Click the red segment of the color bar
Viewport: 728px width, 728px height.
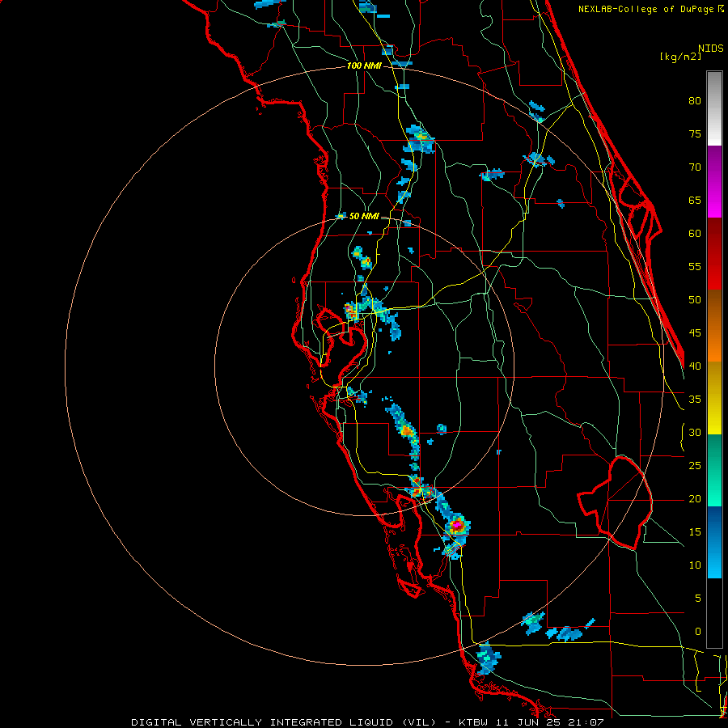pos(714,253)
